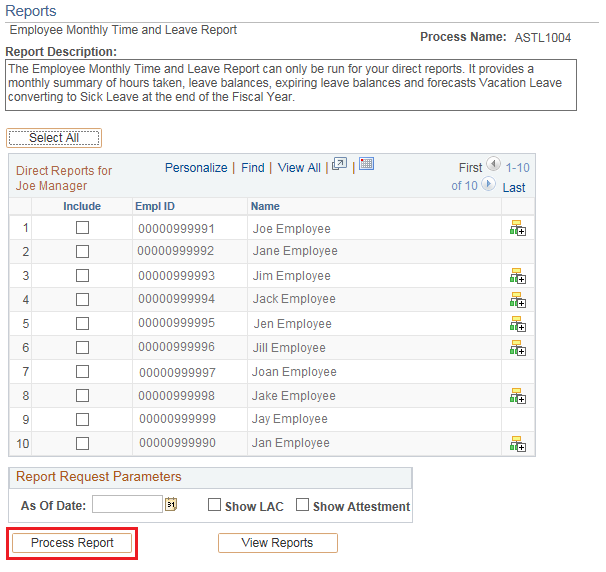Show previous rows using left arrow

[493, 166]
